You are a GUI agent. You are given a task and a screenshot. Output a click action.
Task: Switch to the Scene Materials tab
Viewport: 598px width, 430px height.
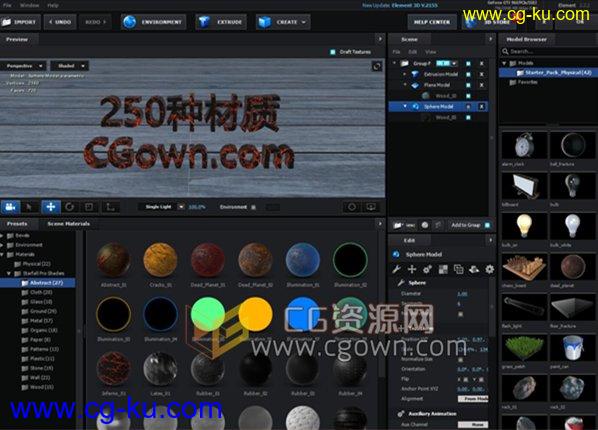click(x=69, y=224)
